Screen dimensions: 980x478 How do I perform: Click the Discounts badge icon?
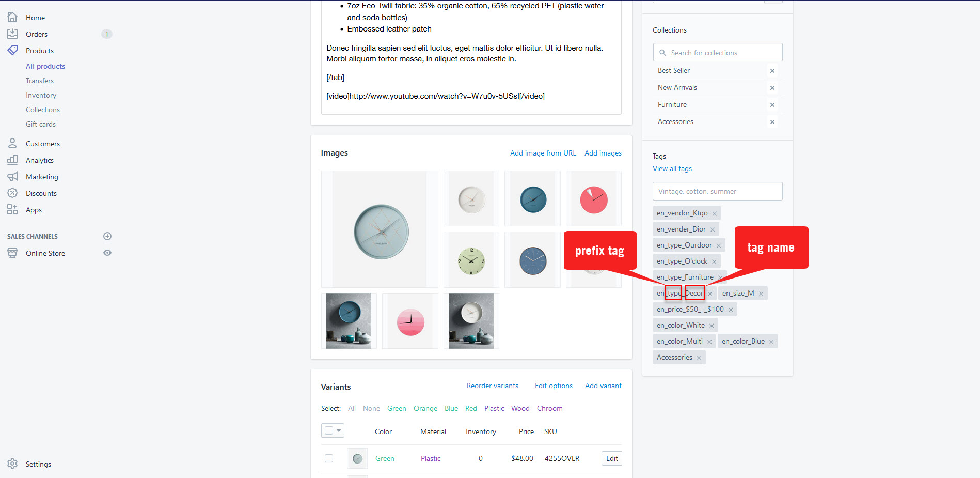tap(12, 193)
